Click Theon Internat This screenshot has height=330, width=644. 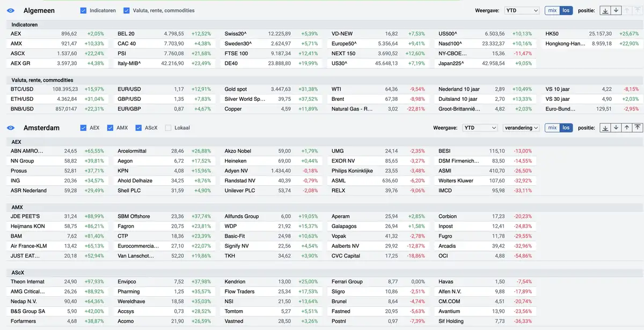(x=27, y=282)
